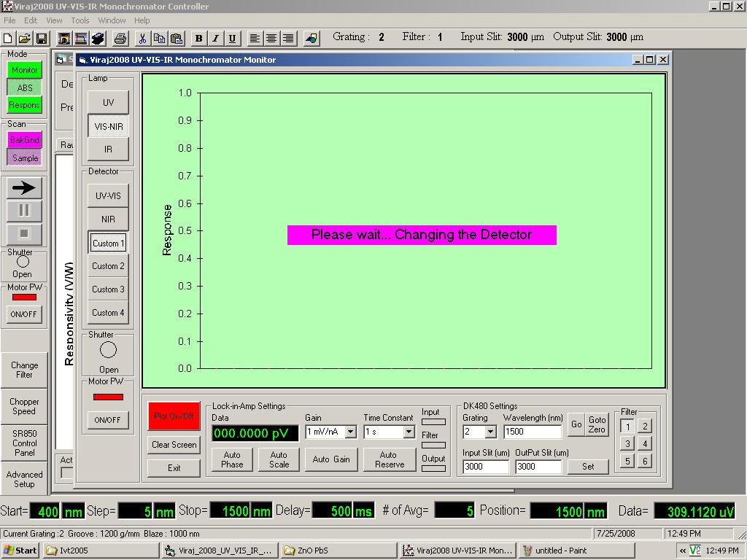This screenshot has height=560, width=747.
Task: Select the IR lamp
Action: (x=108, y=149)
